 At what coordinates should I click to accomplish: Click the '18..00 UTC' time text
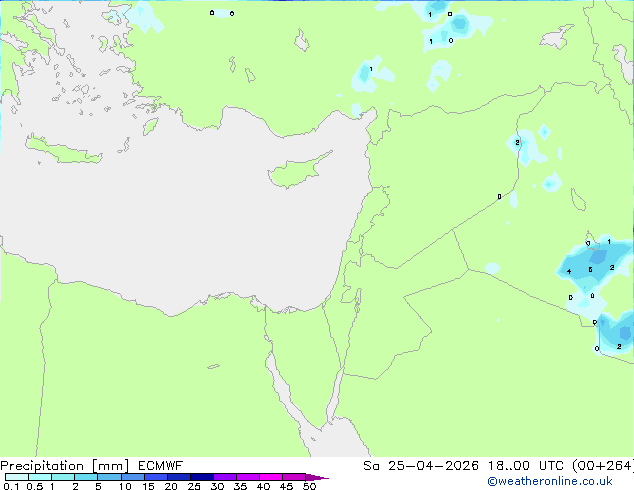[525, 466]
